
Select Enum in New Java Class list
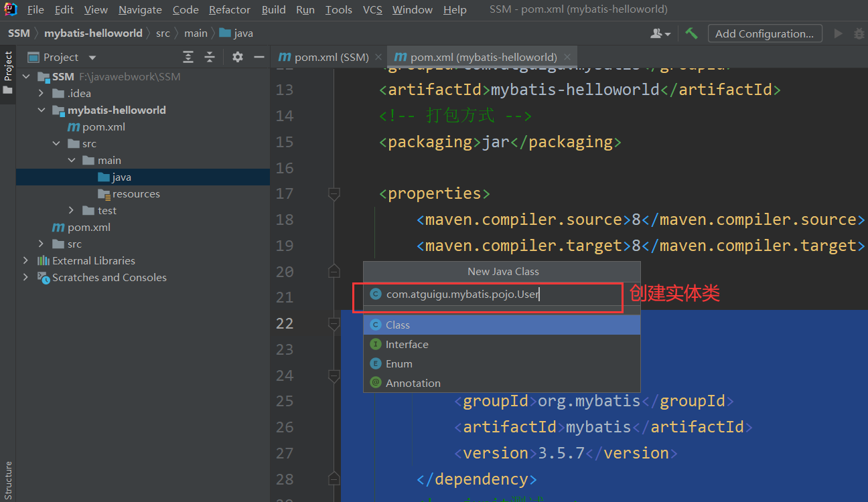point(502,363)
